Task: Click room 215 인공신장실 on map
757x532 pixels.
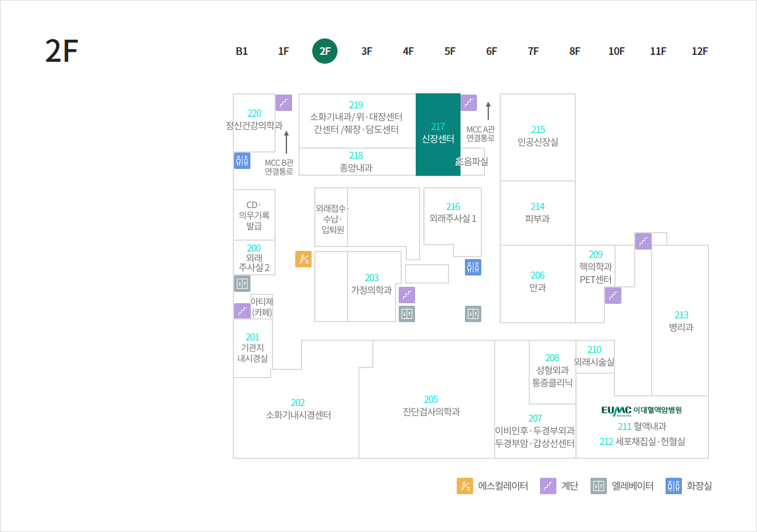Action: (x=537, y=136)
